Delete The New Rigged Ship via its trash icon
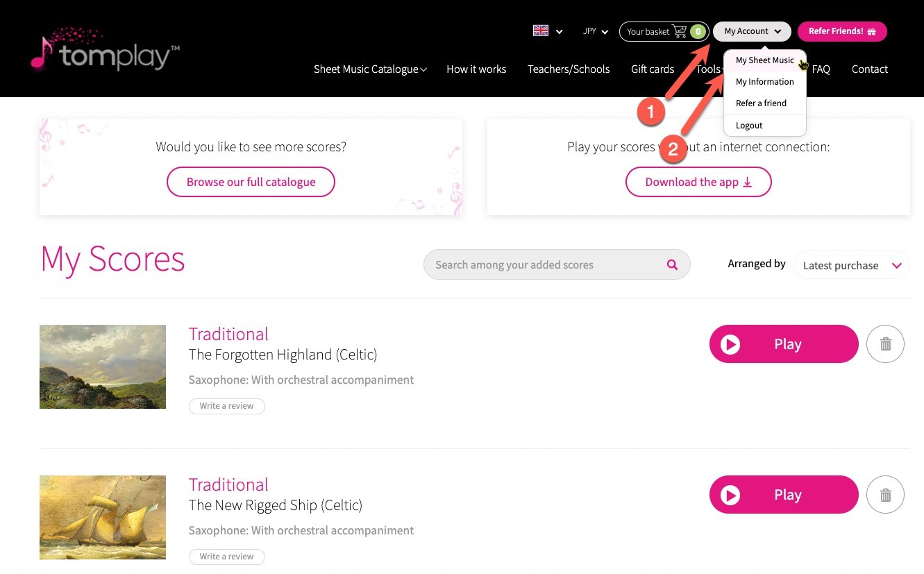924x574 pixels. click(885, 494)
